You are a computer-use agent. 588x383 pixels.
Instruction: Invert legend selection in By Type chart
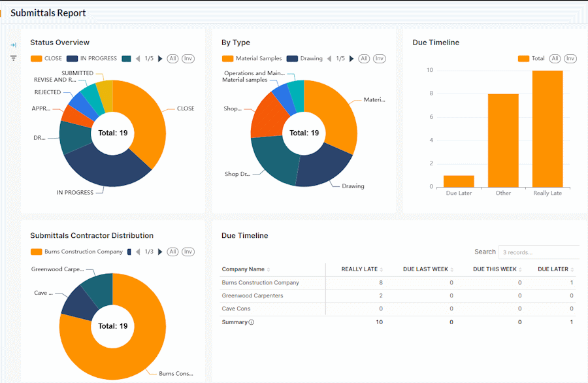(380, 59)
